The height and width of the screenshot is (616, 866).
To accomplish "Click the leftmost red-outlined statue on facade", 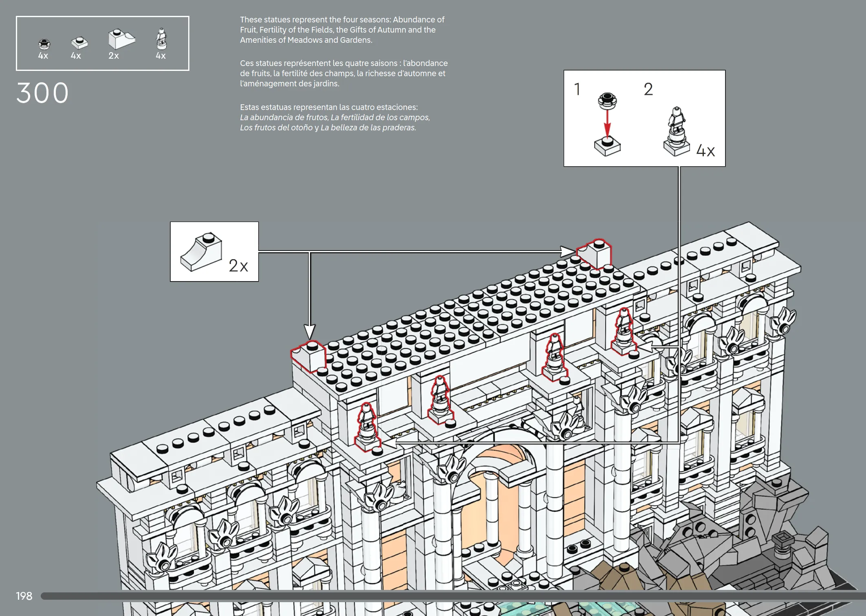I will point(367,427).
